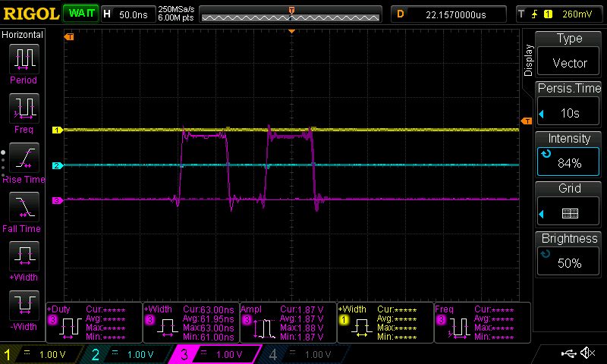
Task: Click the USB connection status icon
Action: 568,353
